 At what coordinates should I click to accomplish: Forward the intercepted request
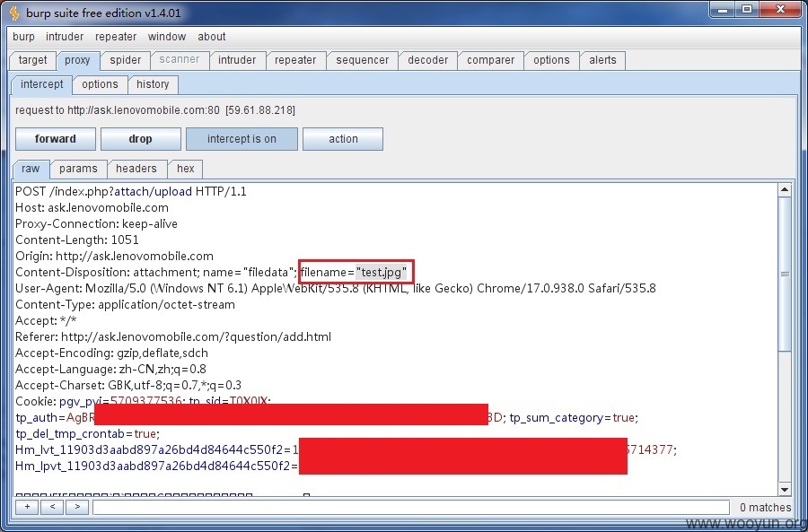[55, 139]
